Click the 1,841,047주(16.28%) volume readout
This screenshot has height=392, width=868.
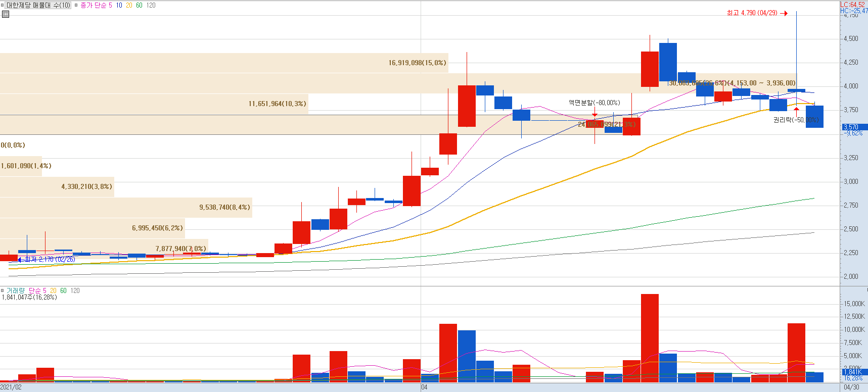(29, 297)
